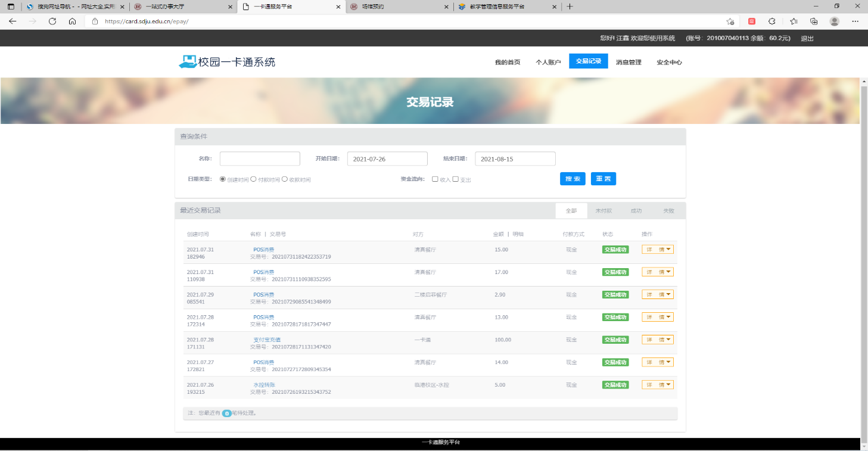
Task: Check the 收入 fund flow checkbox
Action: coord(435,179)
